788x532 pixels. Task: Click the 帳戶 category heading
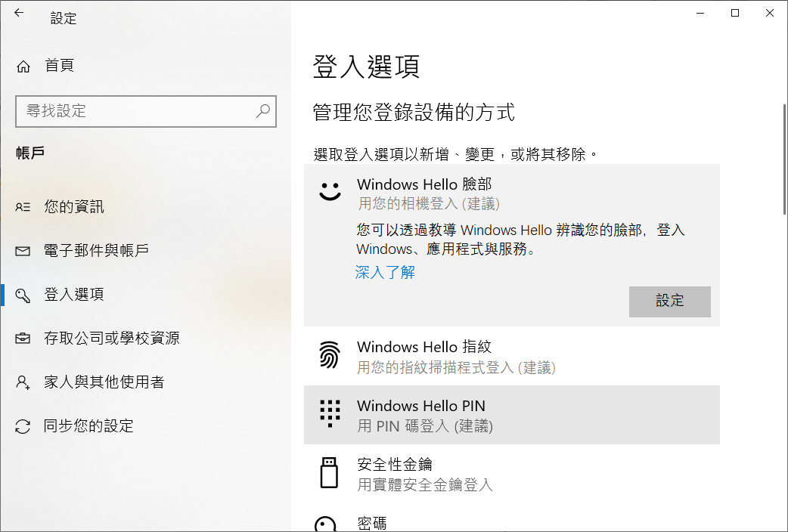pyautogui.click(x=30, y=153)
